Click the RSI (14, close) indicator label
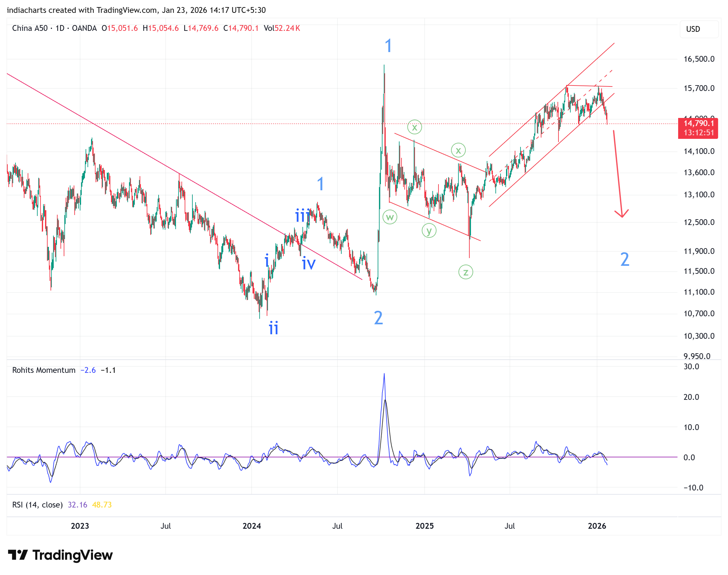This screenshot has height=575, width=728. (37, 505)
